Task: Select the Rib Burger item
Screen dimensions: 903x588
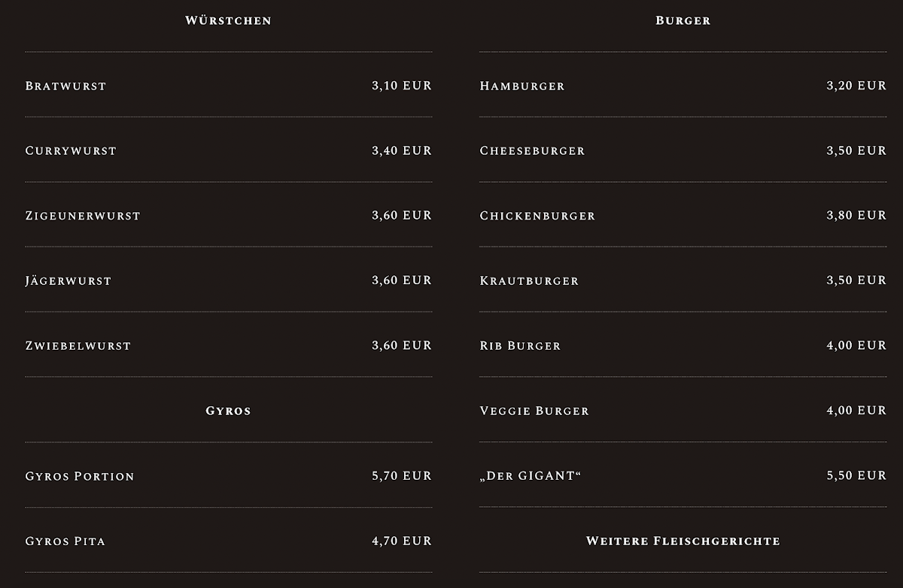Action: 520,346
